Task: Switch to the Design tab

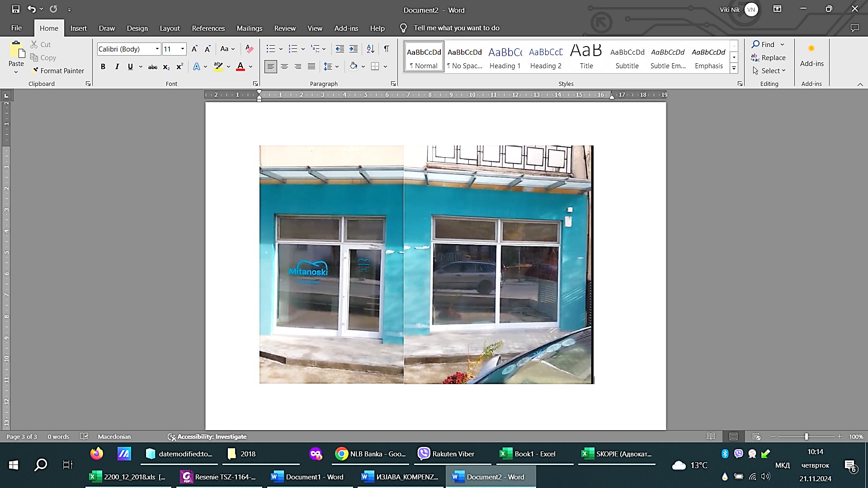Action: pyautogui.click(x=137, y=28)
